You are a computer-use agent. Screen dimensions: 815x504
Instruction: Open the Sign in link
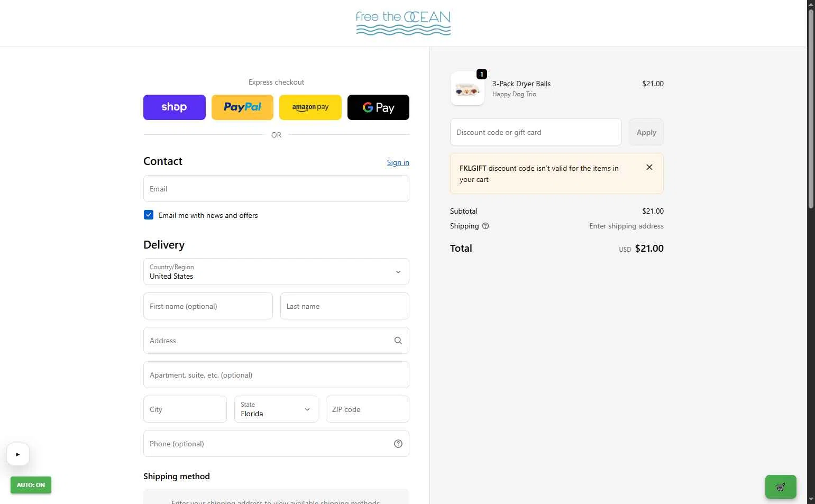[x=398, y=162]
